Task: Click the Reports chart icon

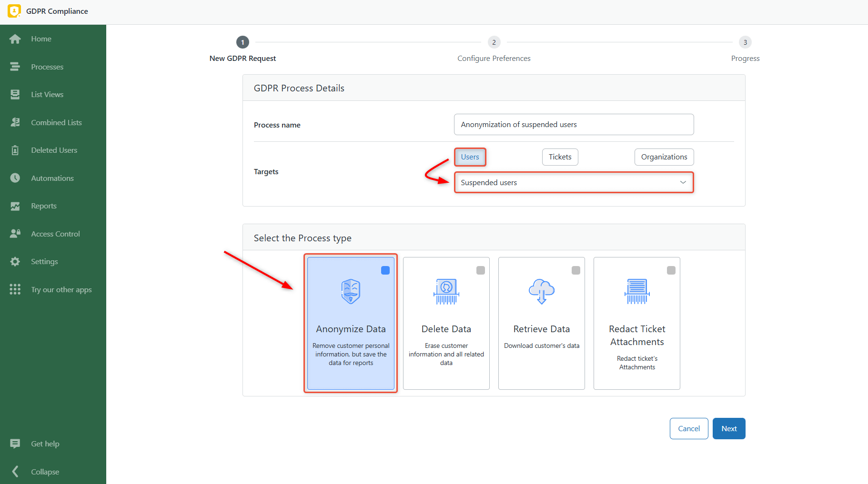Action: (15, 206)
